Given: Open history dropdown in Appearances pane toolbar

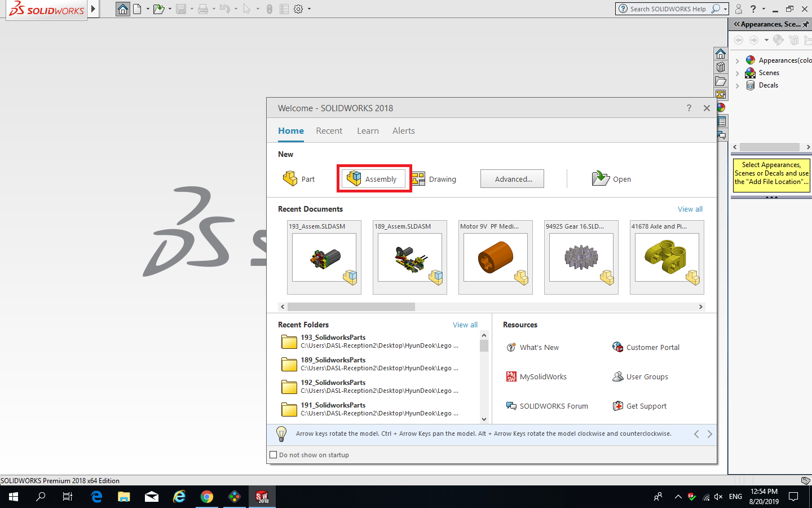Looking at the screenshot, I should (766, 40).
